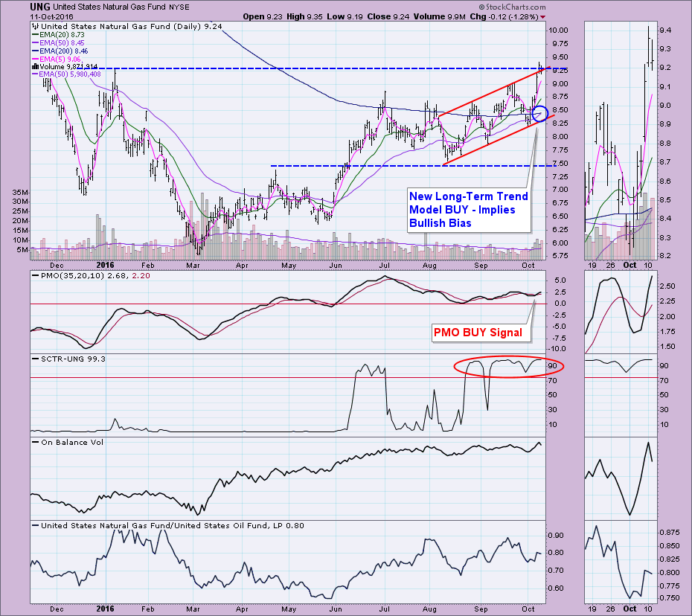Screen dimensions: 692x616
Task: Click the Chg -0.12 (-1.28%) value
Action: click(x=503, y=17)
